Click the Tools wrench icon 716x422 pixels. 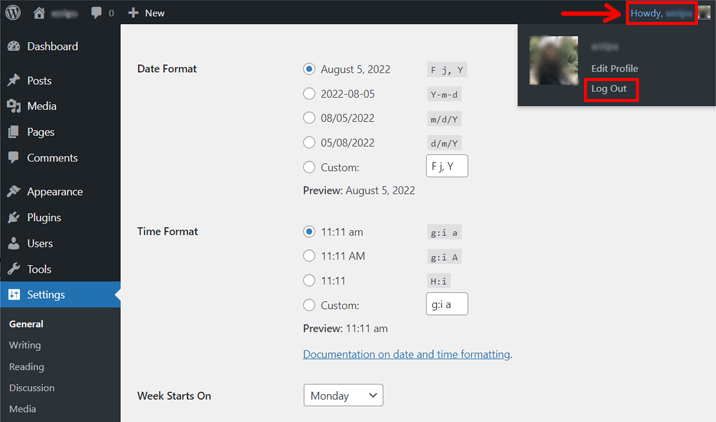pos(14,269)
